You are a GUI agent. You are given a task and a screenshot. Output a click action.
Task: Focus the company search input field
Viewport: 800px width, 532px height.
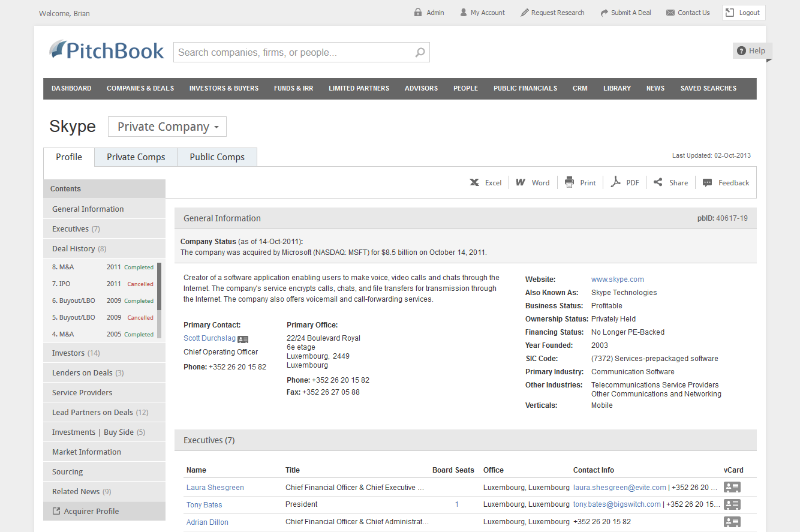click(x=295, y=52)
